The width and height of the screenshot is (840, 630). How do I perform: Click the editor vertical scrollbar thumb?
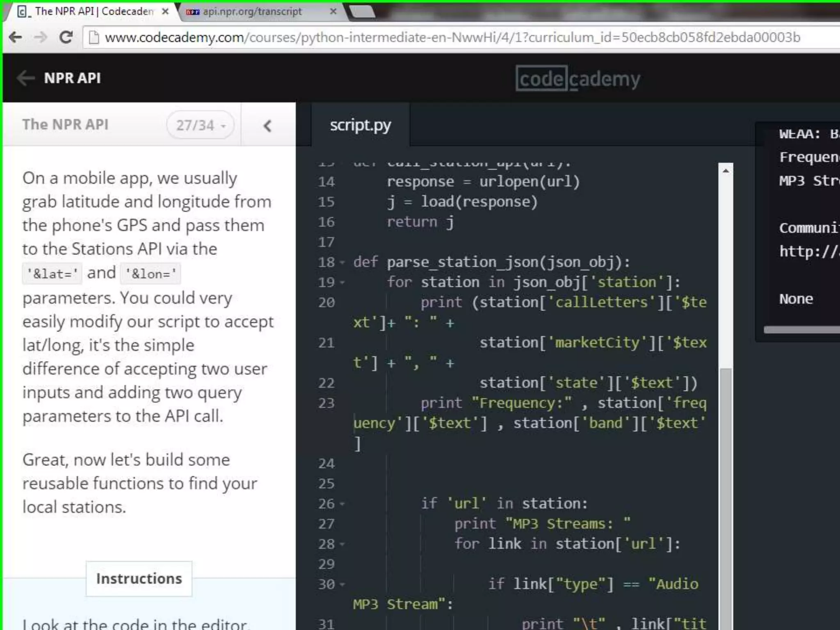click(726, 498)
